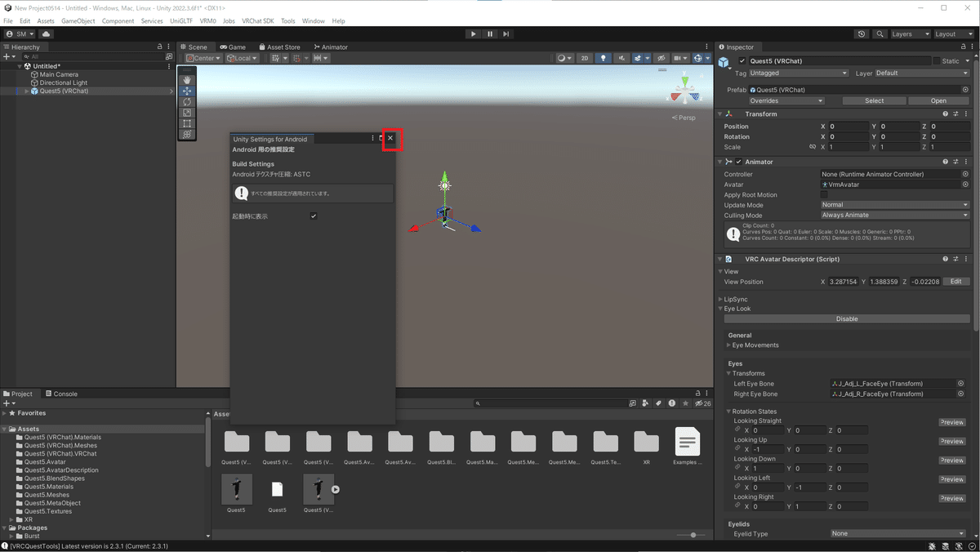
Task: Click Preview for Looking Straight
Action: pyautogui.click(x=952, y=422)
